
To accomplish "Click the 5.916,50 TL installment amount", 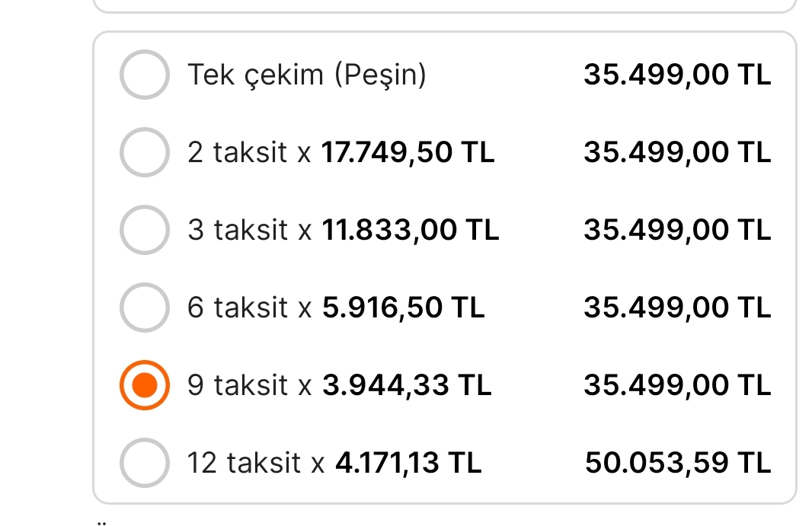I will coord(403,308).
